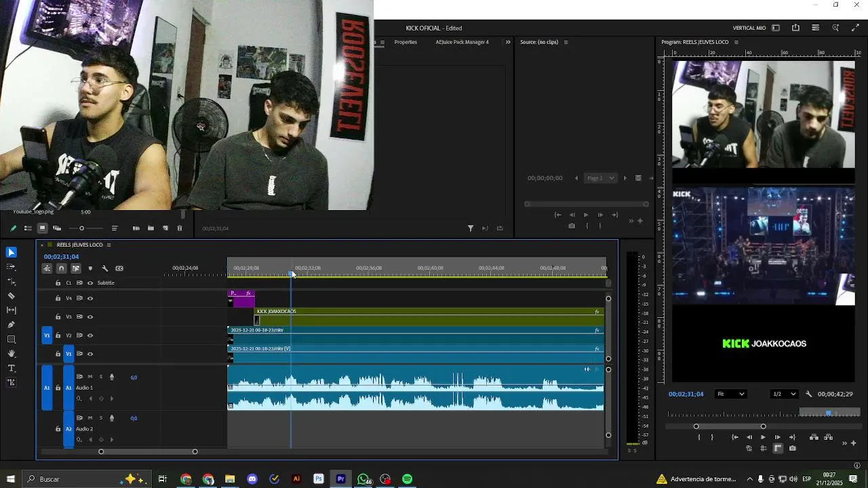Switch to the Properties tab
868x488 pixels.
click(406, 42)
